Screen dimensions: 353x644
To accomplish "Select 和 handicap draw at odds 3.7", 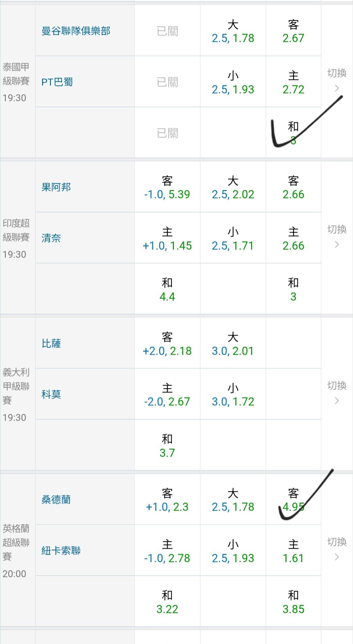I will pyautogui.click(x=167, y=446).
